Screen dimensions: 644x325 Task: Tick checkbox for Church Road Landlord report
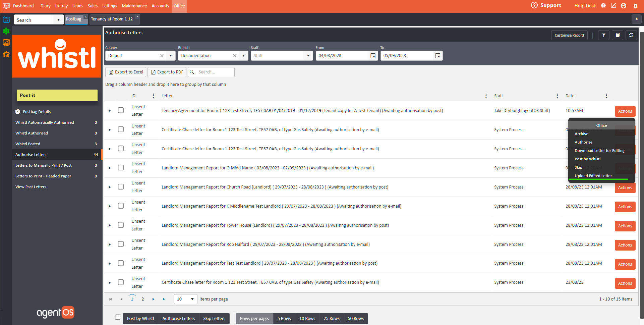point(121,187)
